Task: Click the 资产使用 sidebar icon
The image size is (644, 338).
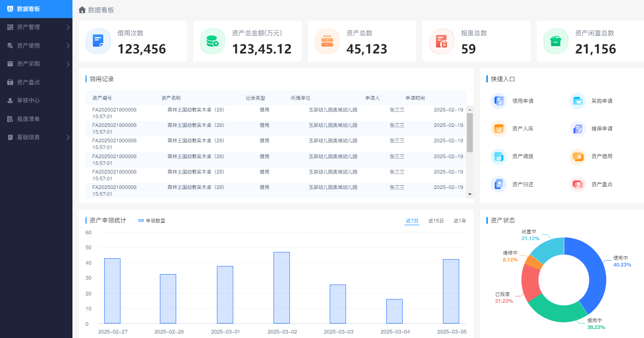Action: tap(10, 46)
